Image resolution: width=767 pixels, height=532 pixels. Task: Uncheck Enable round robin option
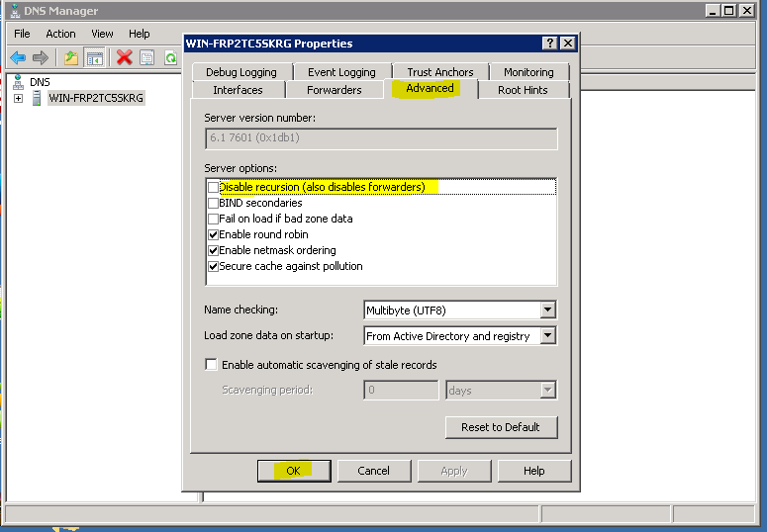point(213,234)
